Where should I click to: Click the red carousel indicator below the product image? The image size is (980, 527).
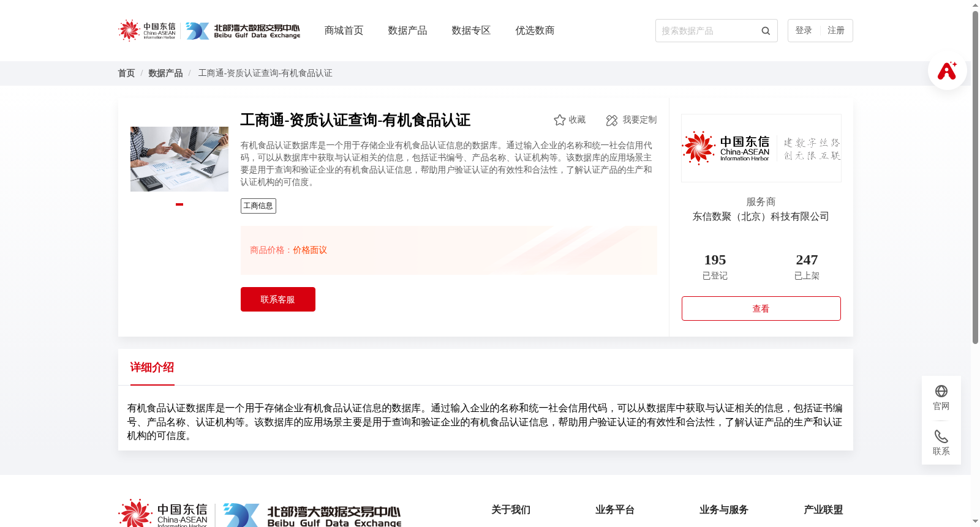pyautogui.click(x=179, y=204)
